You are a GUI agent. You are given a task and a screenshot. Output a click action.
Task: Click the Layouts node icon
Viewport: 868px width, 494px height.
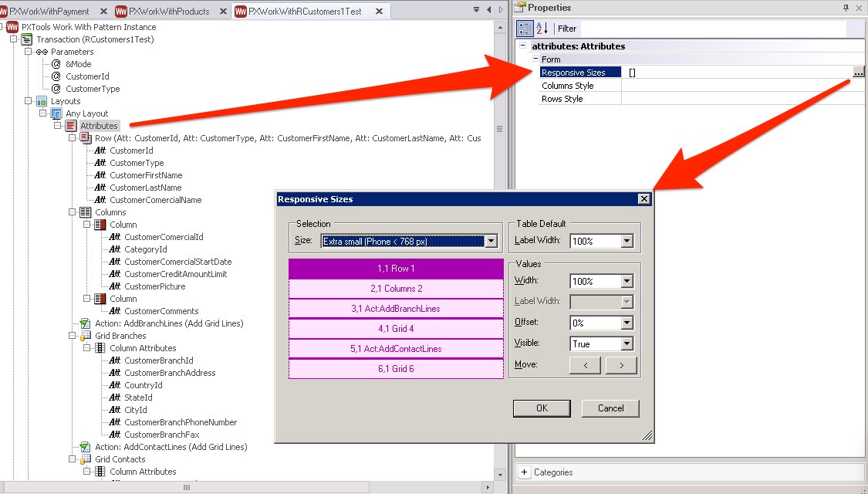pos(42,101)
